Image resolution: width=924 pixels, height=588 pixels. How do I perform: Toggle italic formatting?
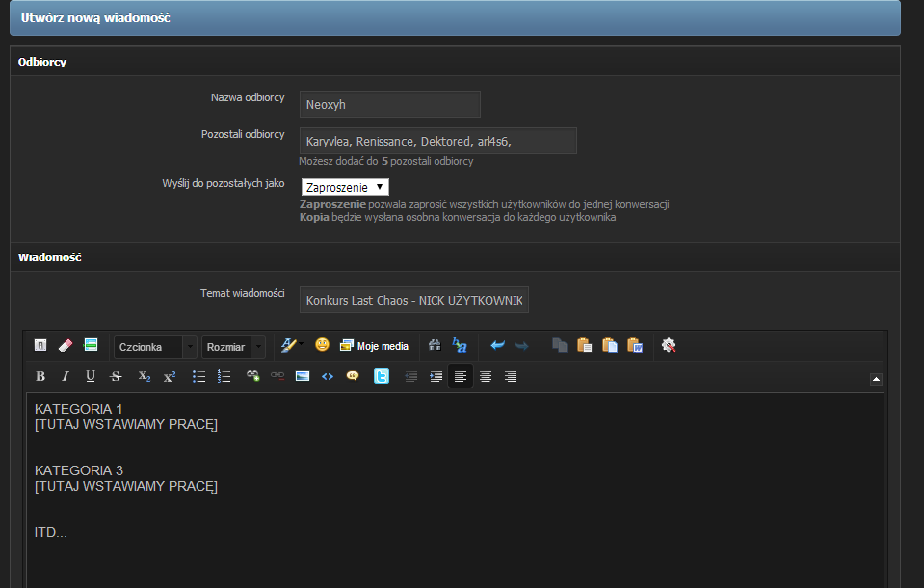click(66, 376)
